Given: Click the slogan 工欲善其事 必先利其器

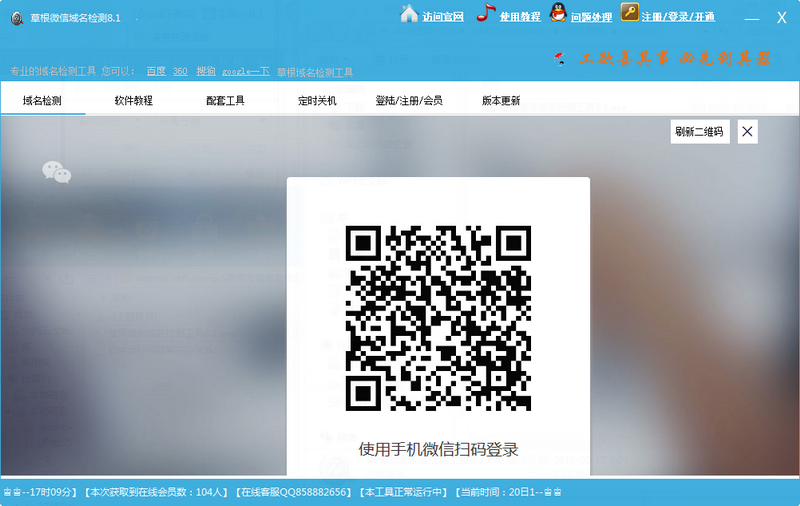Looking at the screenshot, I should click(674, 59).
